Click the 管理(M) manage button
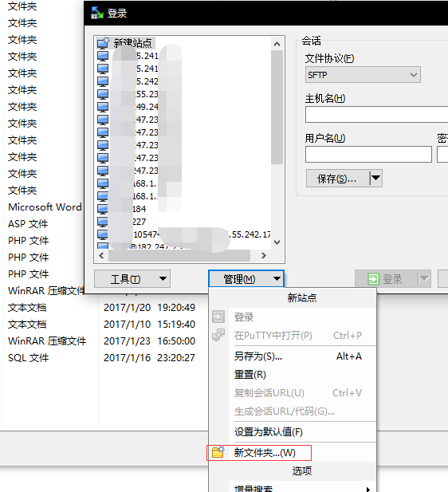The image size is (448, 492). point(246,278)
